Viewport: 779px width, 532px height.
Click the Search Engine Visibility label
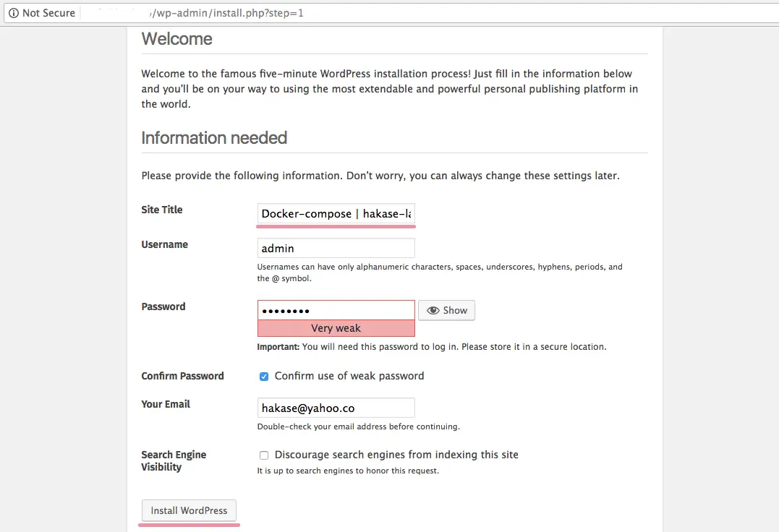point(174,460)
